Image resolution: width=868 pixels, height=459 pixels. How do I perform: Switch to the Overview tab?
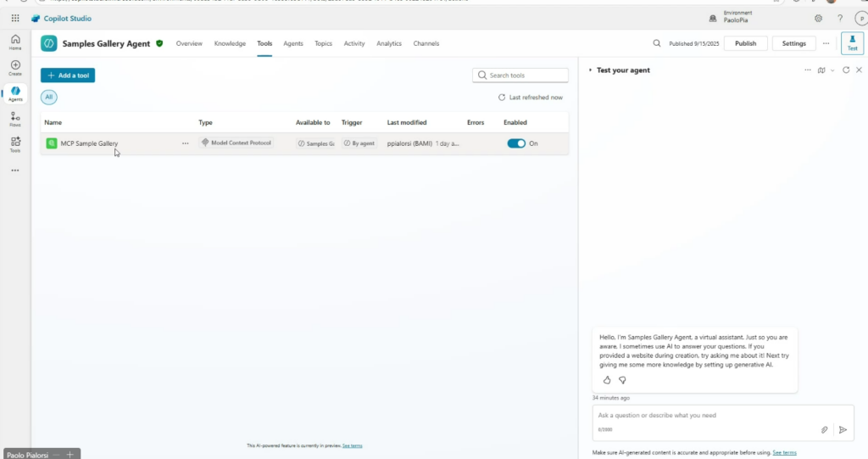point(189,43)
